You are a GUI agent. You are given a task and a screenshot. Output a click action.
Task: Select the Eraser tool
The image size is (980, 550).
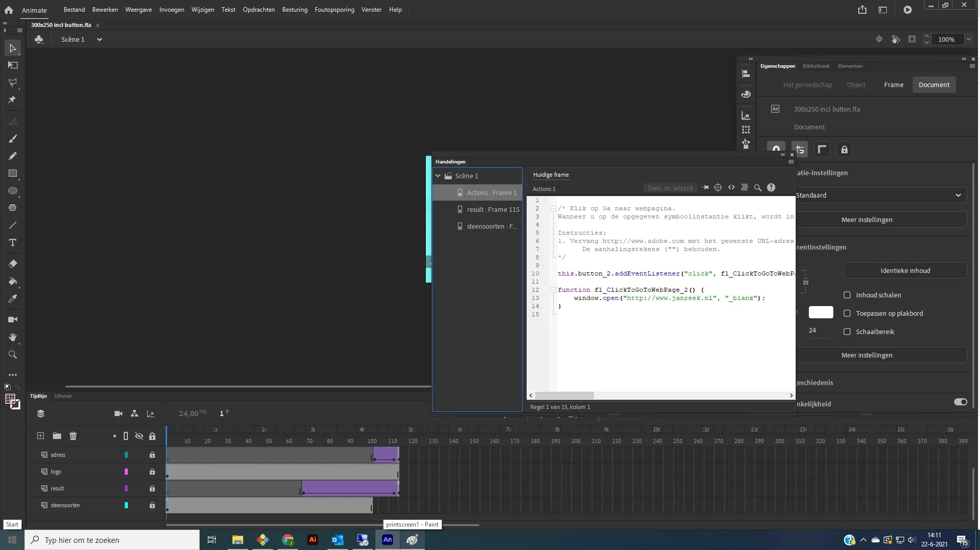(x=13, y=264)
